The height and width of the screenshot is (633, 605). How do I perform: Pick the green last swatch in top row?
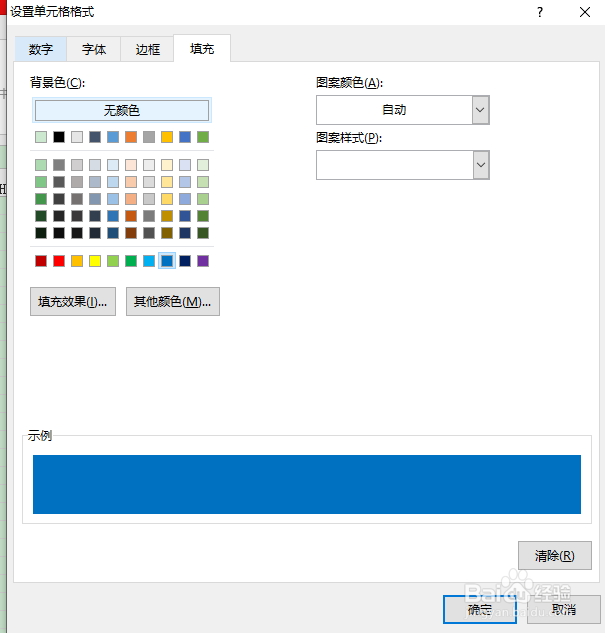pyautogui.click(x=203, y=137)
